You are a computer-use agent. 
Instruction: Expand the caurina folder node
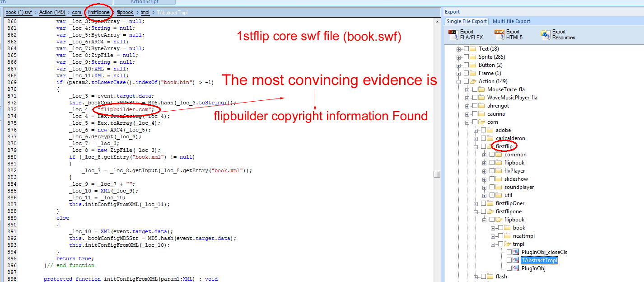coord(467,114)
